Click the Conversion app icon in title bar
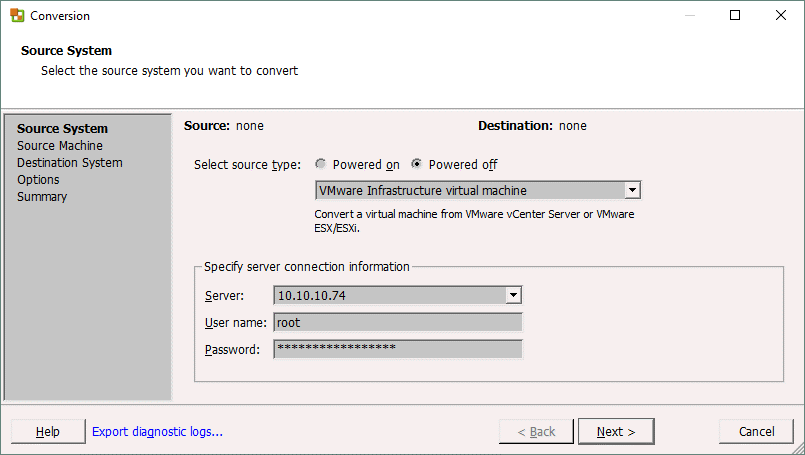The image size is (805, 455). click(x=17, y=16)
